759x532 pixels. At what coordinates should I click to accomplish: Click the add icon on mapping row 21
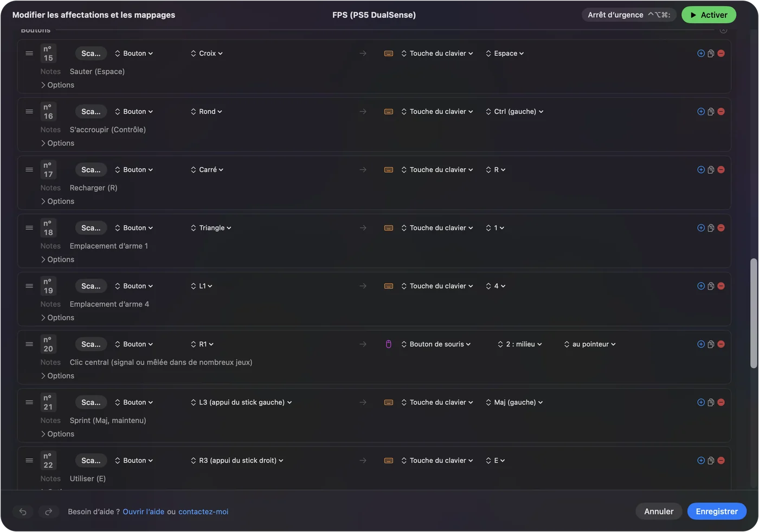pyautogui.click(x=701, y=402)
